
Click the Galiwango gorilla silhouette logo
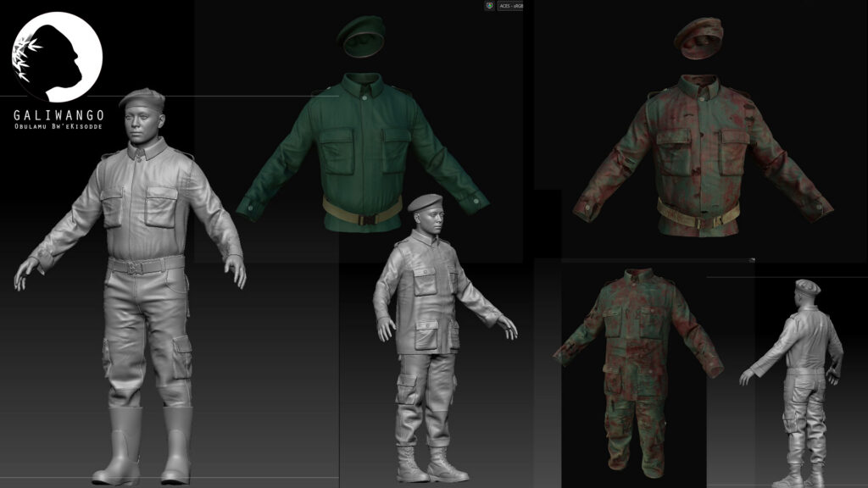pyautogui.click(x=58, y=58)
